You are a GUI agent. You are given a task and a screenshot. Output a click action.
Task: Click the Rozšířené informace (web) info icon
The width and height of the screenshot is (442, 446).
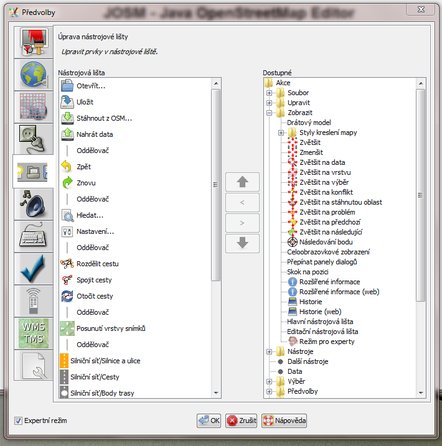(x=292, y=292)
